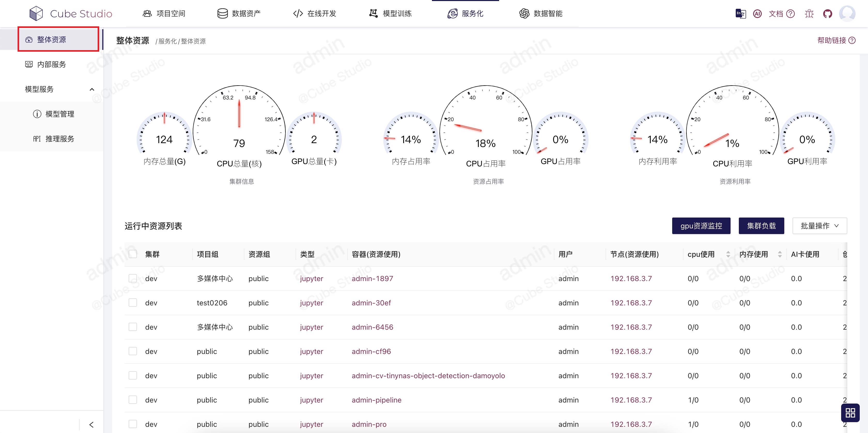Open the 批量操作 dropdown
Screen dimensions: 868x433
point(819,226)
